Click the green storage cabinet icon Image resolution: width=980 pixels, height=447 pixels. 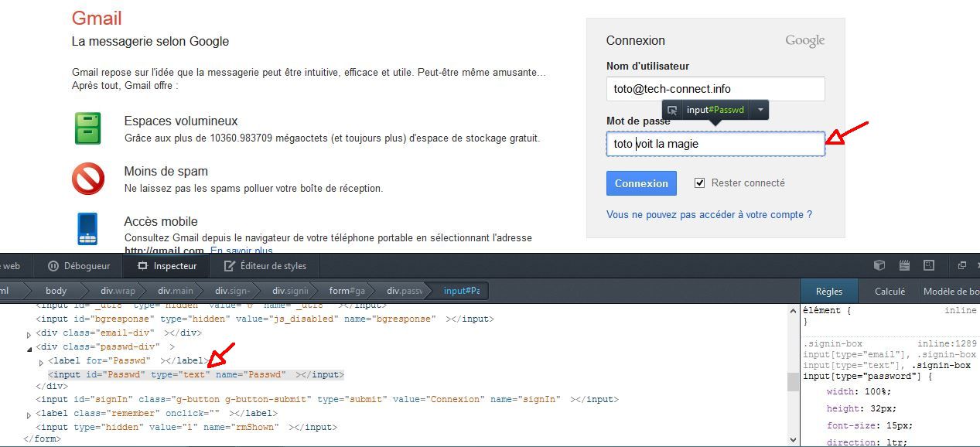pos(87,128)
